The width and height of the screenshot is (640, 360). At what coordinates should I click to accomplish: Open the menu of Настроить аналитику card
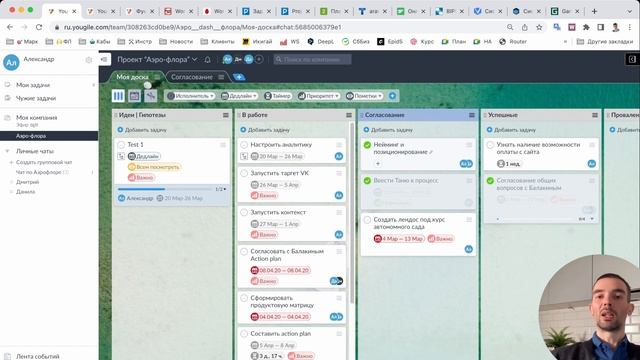click(x=339, y=145)
